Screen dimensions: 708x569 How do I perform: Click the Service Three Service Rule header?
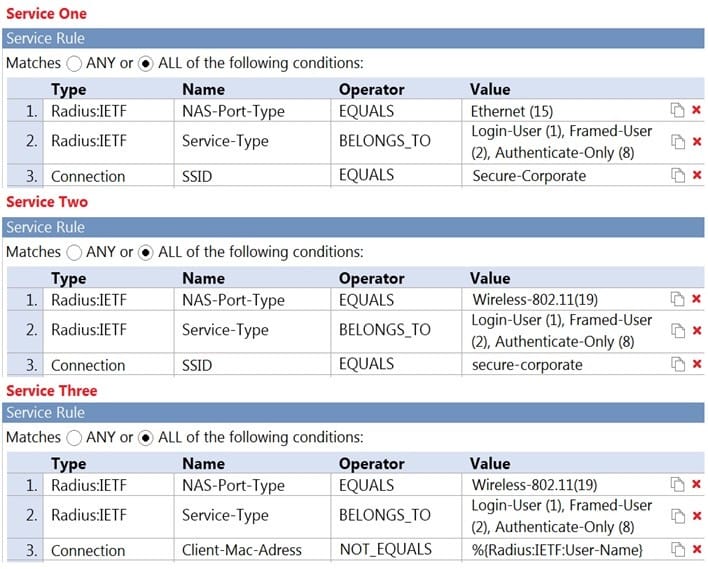tap(354, 412)
